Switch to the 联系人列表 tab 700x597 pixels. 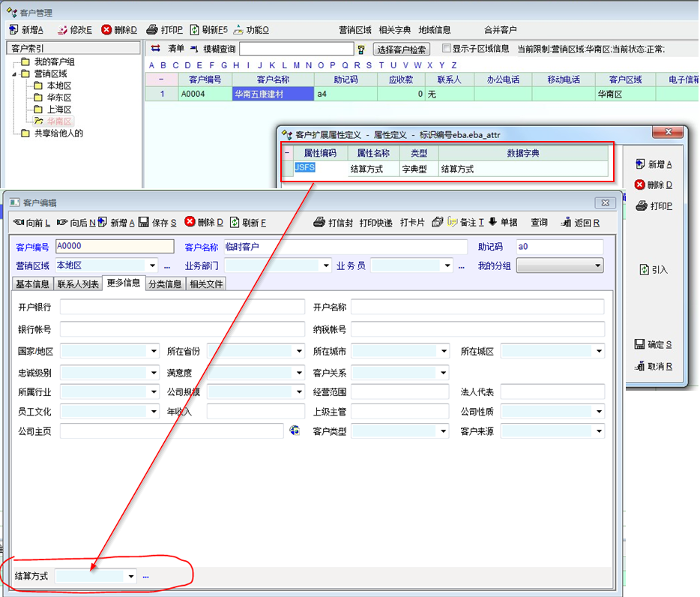[78, 283]
